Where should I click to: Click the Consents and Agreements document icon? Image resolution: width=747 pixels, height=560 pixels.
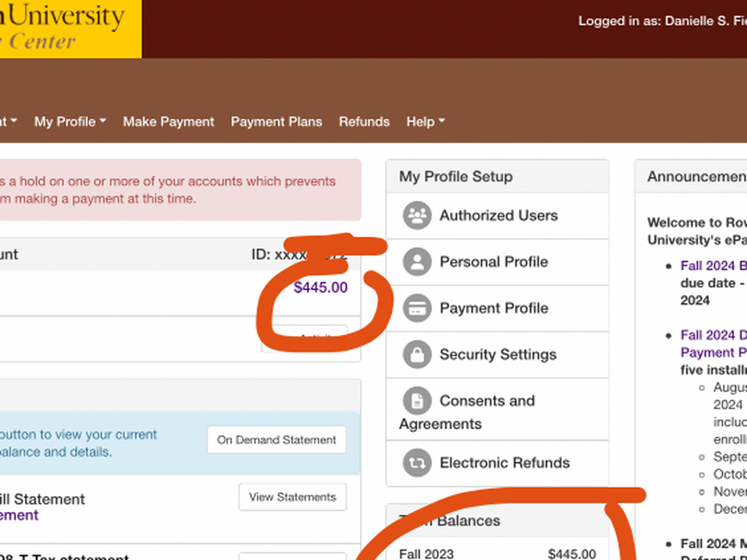(x=417, y=401)
